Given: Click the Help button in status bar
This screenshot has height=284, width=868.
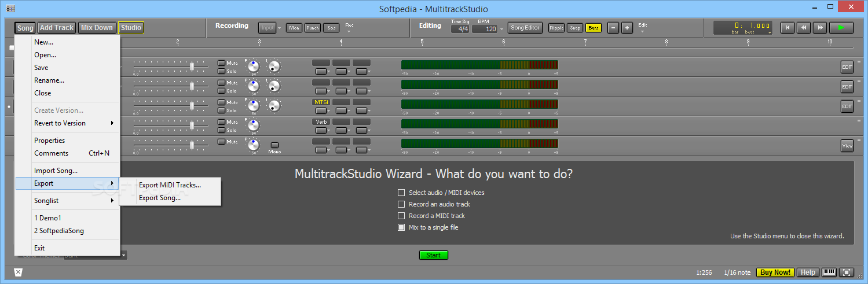Looking at the screenshot, I should pos(808,272).
